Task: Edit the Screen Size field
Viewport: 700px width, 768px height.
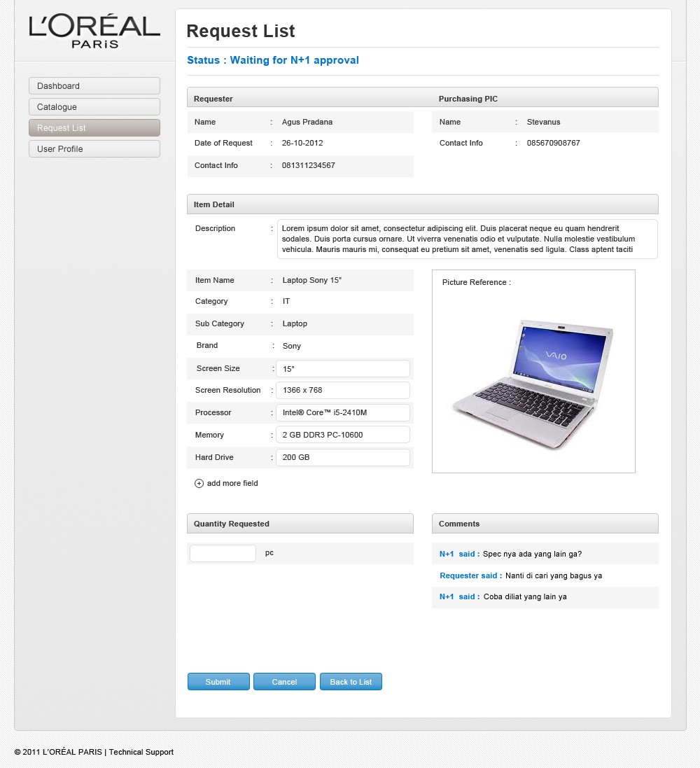Action: pos(343,369)
